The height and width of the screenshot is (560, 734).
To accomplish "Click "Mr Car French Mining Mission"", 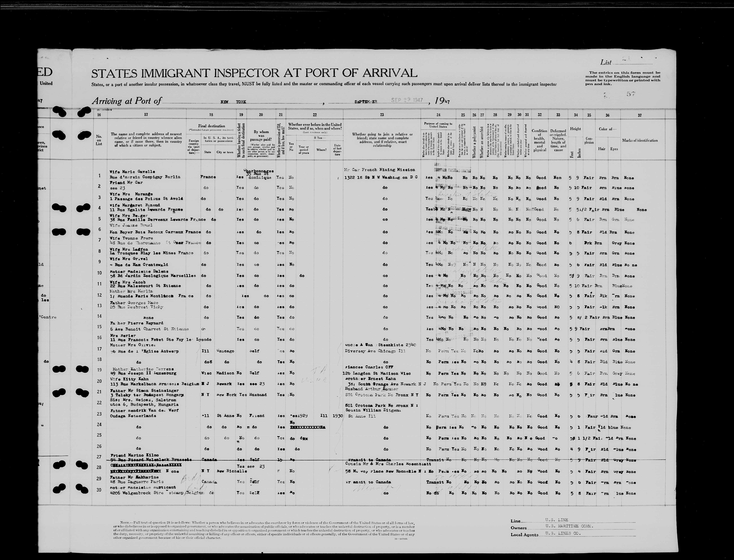I will click(379, 170).
